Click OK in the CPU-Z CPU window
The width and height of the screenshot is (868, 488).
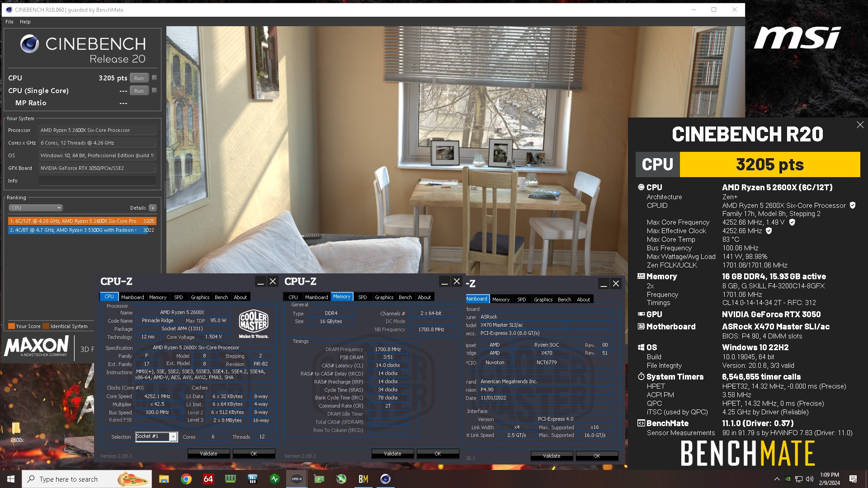pos(254,454)
